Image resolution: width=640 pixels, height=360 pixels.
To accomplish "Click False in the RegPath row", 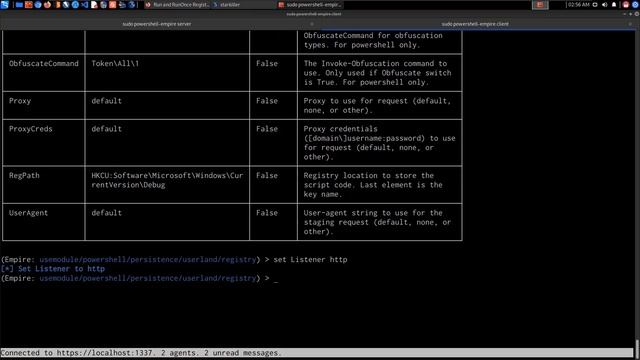I will tap(267, 176).
